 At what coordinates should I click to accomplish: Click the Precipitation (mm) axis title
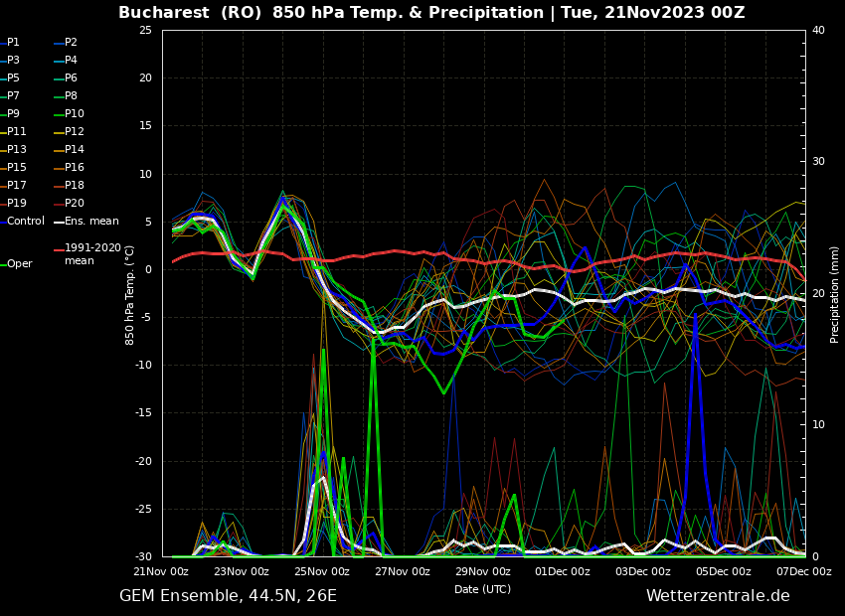click(835, 294)
